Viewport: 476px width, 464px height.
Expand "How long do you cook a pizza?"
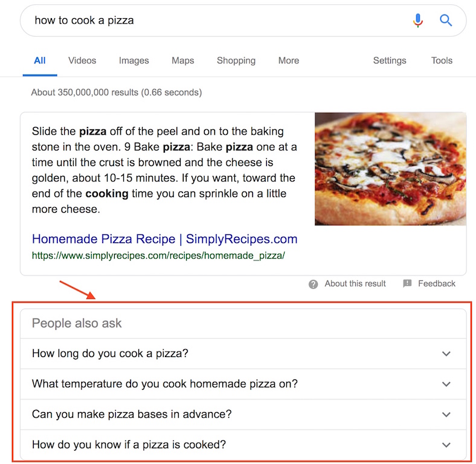(243, 354)
